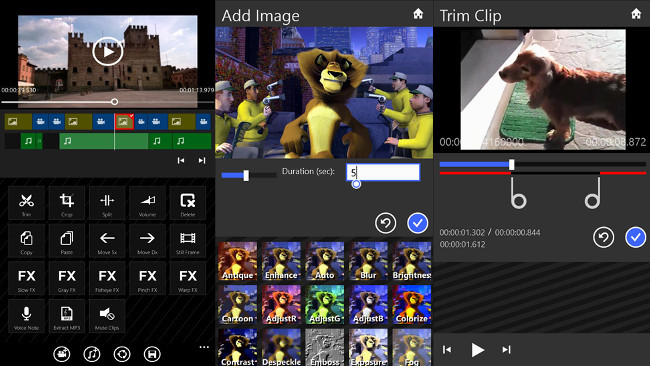Step to previous frame in Trim Clip

[x=447, y=350]
